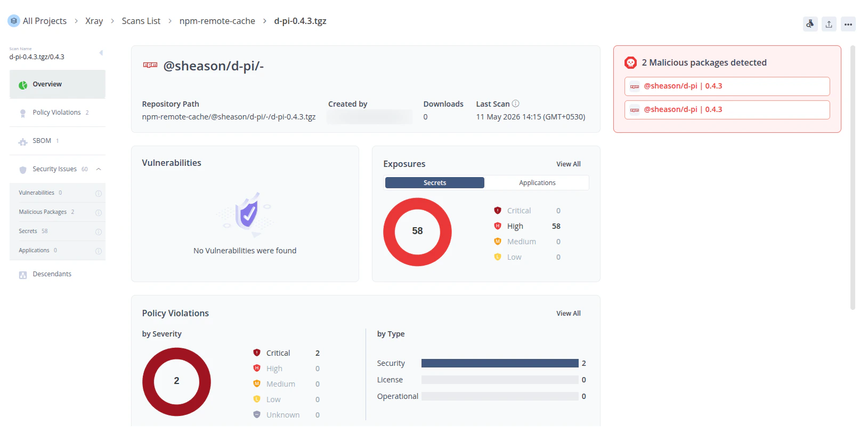Click the Downloads count value 0
868x432 pixels.
(426, 117)
